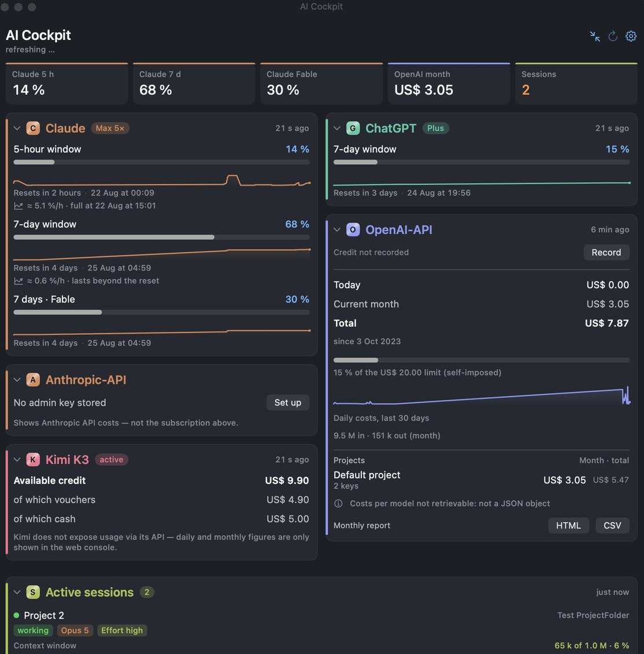
Task: Click the working status tag
Action: [x=33, y=630]
